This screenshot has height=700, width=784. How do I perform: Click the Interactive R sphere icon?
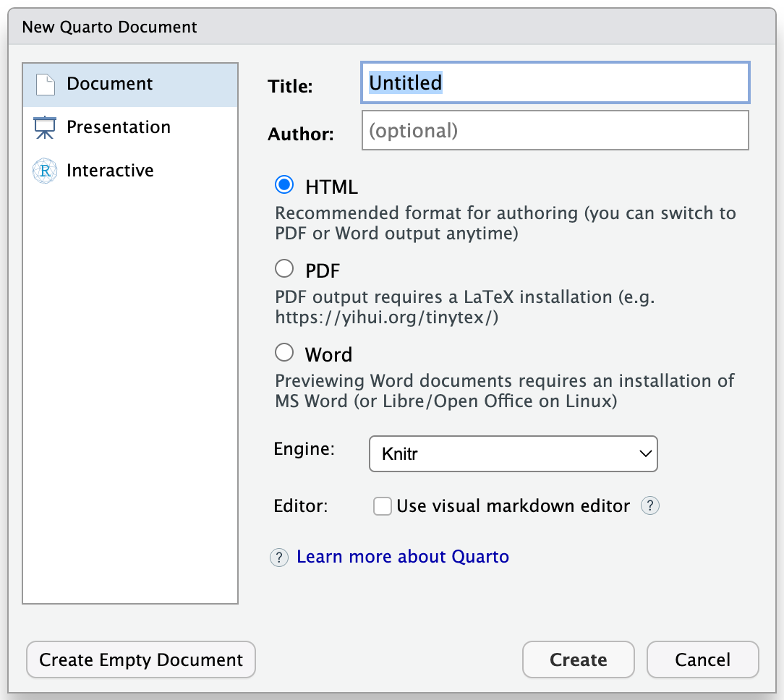45,171
